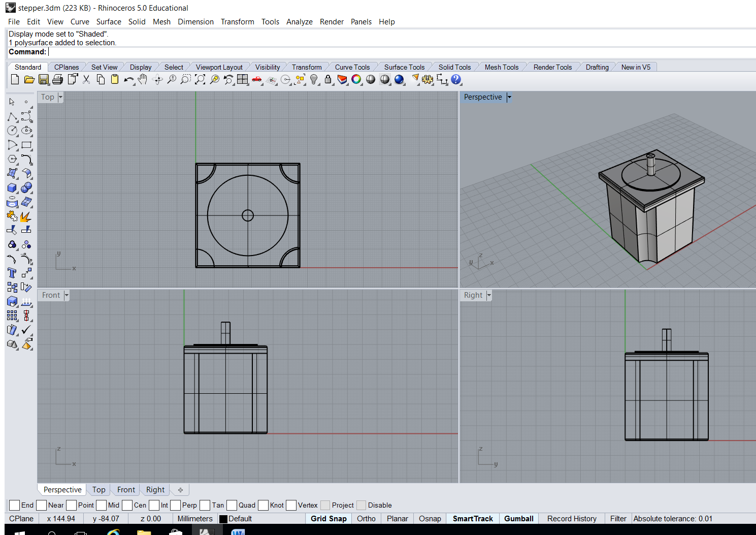Check the Vertex snap checkbox

coord(291,505)
